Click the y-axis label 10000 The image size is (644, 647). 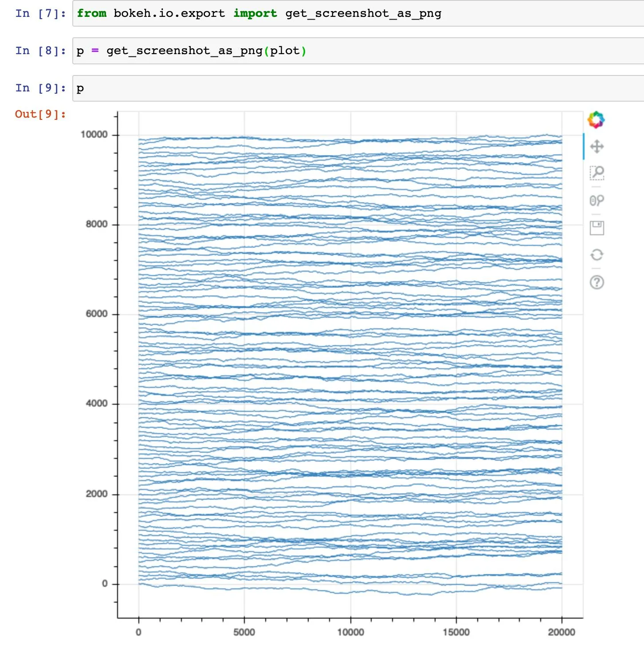tap(94, 134)
